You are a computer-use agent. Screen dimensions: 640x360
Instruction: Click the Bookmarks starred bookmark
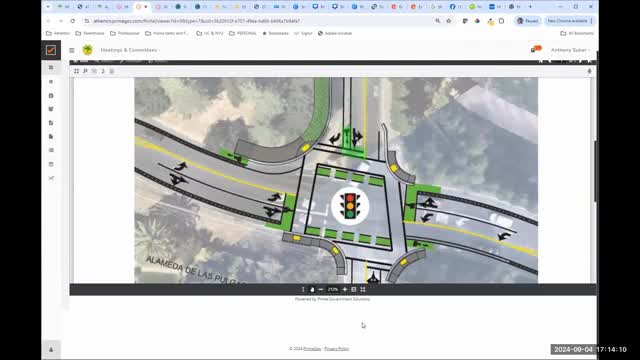[x=276, y=33]
